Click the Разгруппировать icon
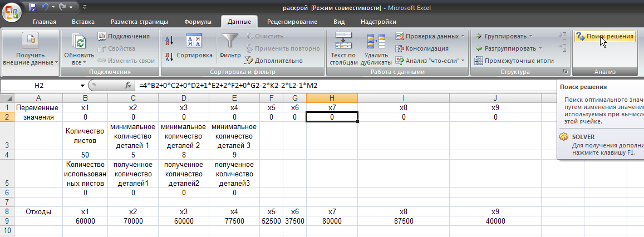 (x=479, y=48)
